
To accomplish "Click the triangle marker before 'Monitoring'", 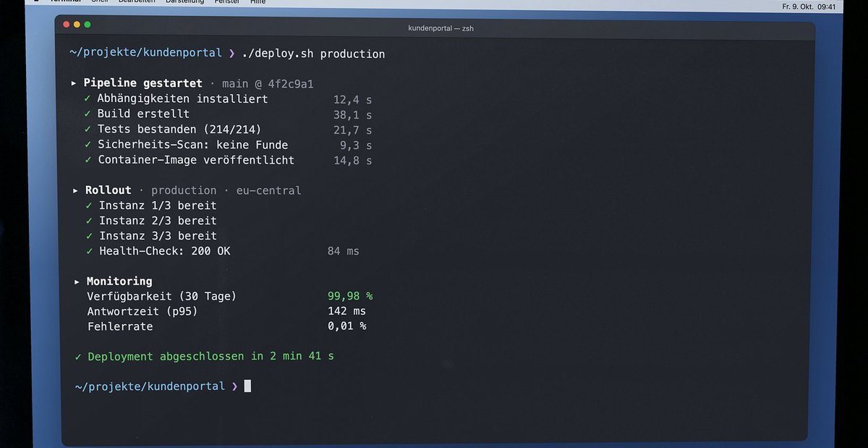I will (x=77, y=282).
